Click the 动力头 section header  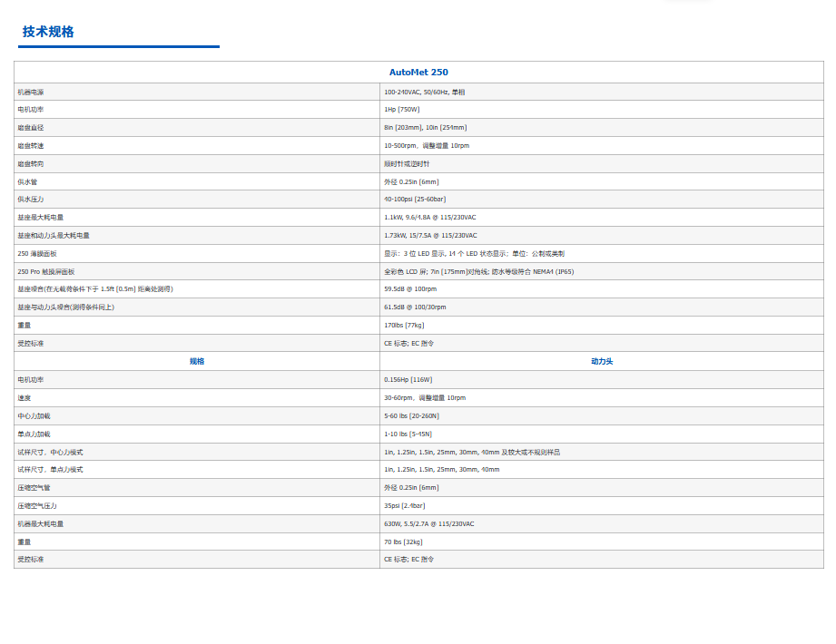[x=602, y=361]
